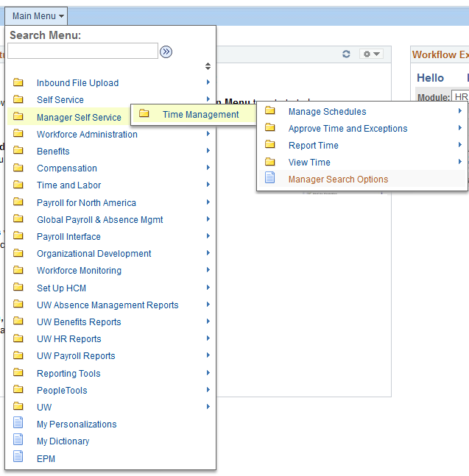Click the Manager Self Service folder icon
This screenshot has height=476, width=469.
point(18,116)
